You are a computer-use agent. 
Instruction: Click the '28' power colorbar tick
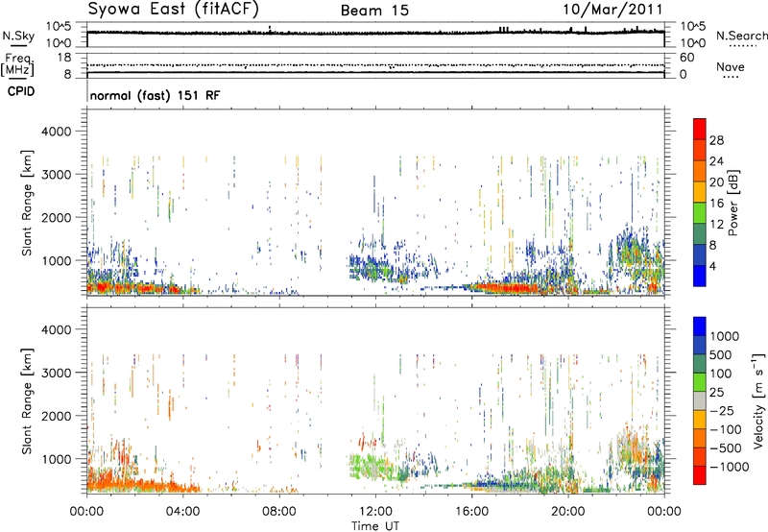click(716, 140)
